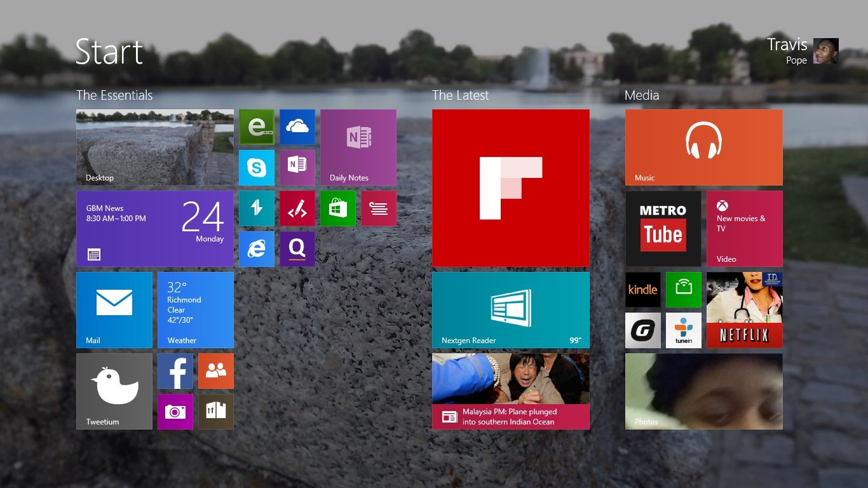Launch the Music headphones tile
Image resolution: width=868 pixels, height=488 pixels.
pos(704,147)
